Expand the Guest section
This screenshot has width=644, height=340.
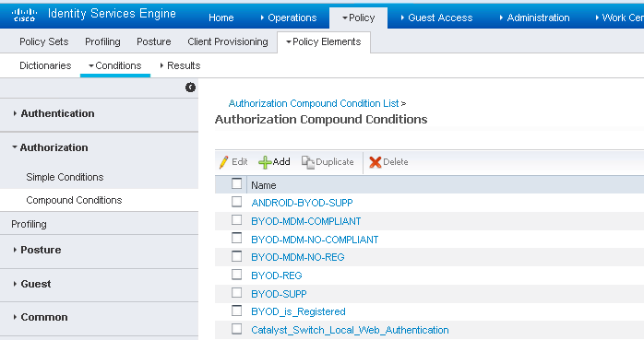click(x=36, y=284)
